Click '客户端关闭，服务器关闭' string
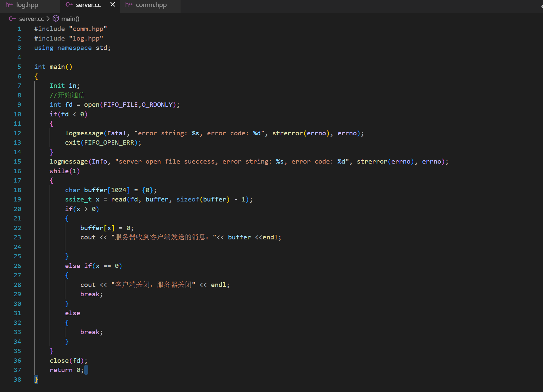The height and width of the screenshot is (392, 543). click(x=153, y=285)
